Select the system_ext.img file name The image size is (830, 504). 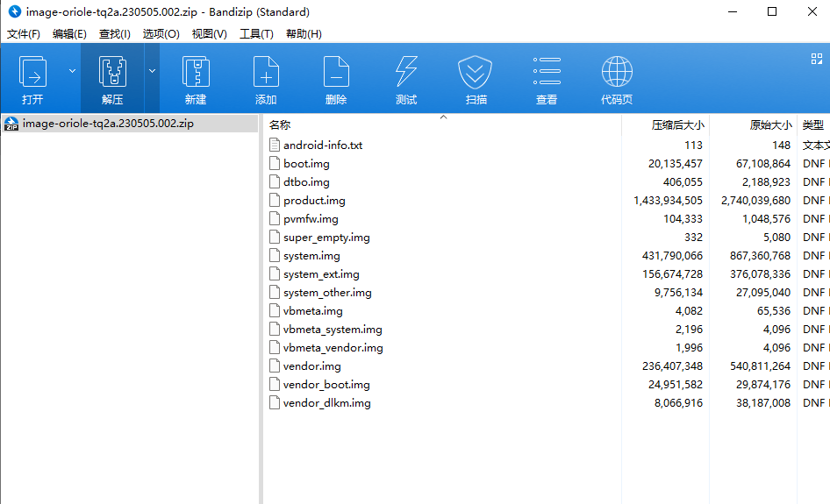pos(321,274)
